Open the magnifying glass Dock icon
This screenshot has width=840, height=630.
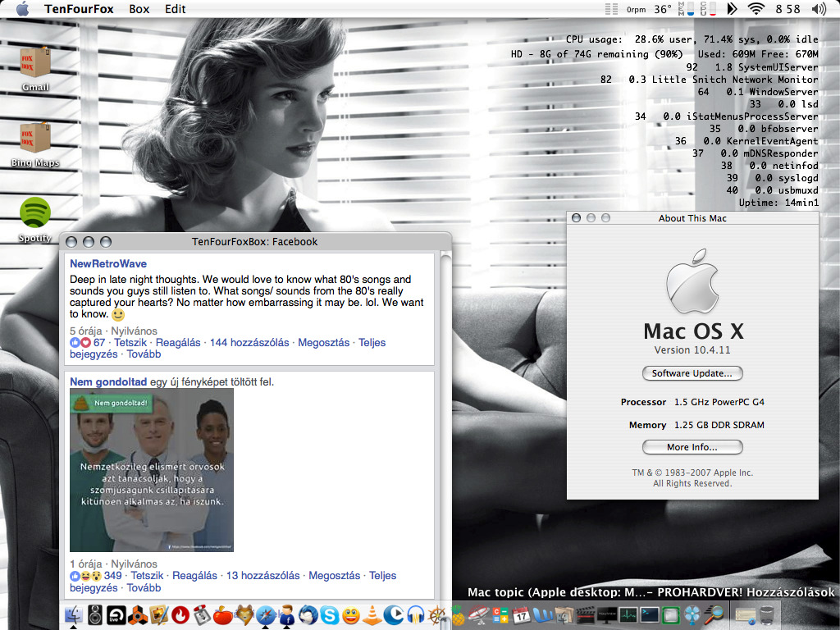point(714,615)
